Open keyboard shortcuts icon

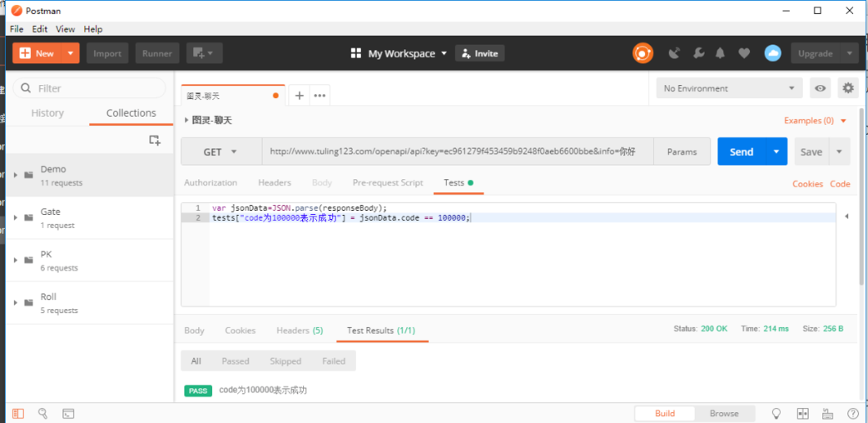tap(828, 413)
